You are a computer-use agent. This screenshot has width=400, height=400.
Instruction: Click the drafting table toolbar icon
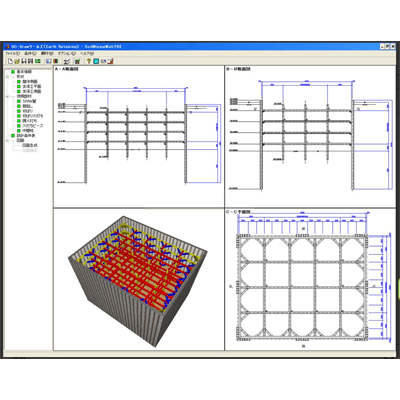coord(67,61)
